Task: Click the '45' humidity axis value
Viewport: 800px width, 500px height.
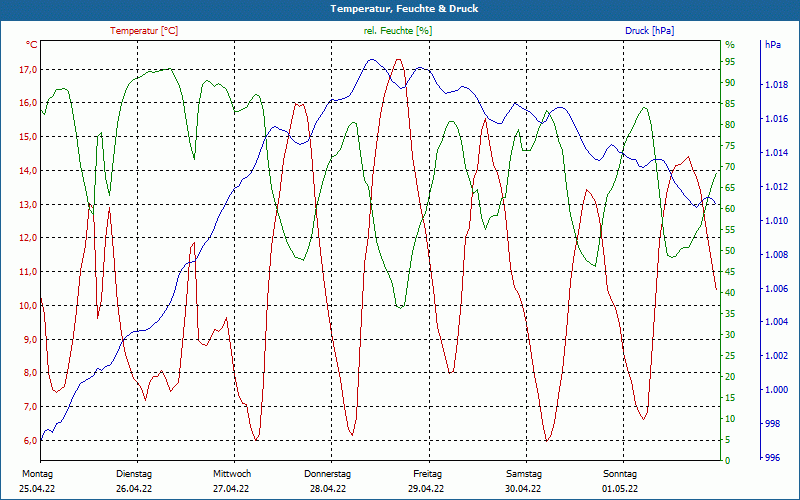Action: [730, 272]
